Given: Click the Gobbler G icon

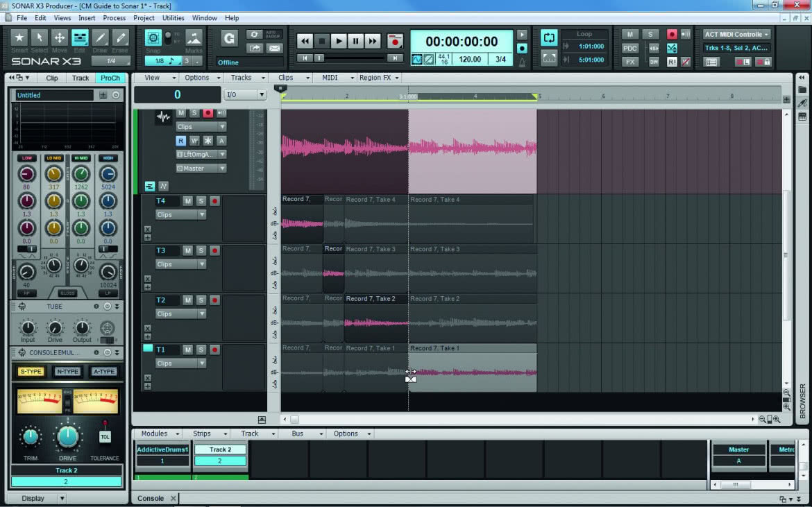Looking at the screenshot, I should click(229, 37).
